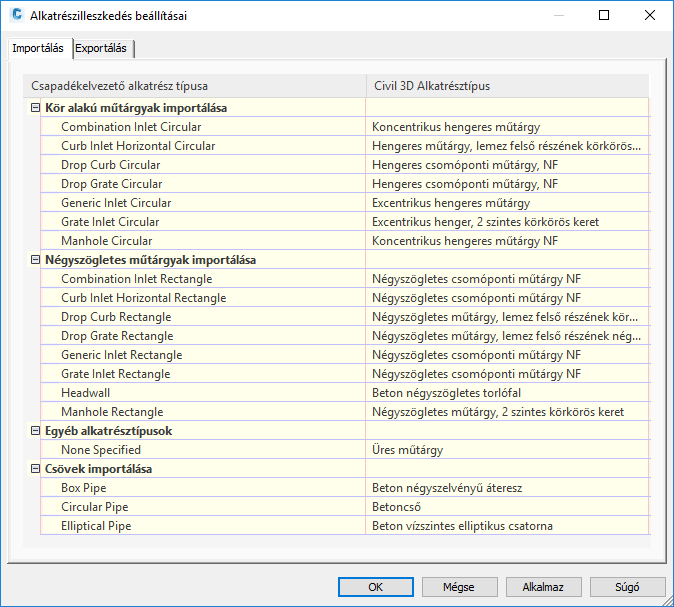The width and height of the screenshot is (674, 607).
Task: Apply changes with the Alkalmaz button
Action: pyautogui.click(x=544, y=587)
